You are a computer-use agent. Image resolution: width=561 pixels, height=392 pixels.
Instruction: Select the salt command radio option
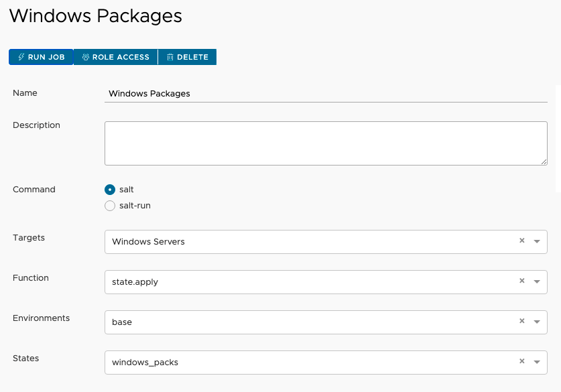110,190
